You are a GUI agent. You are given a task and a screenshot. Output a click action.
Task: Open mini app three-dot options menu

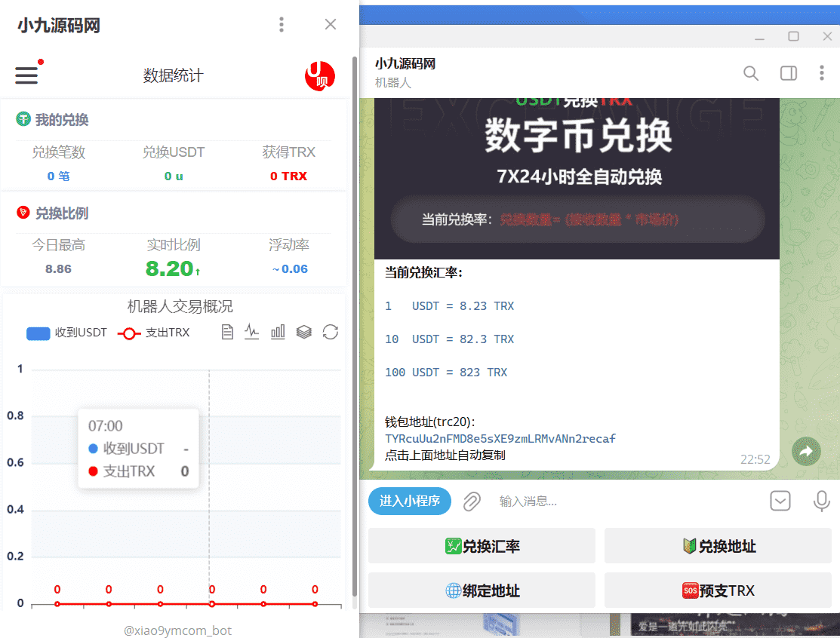point(282,25)
